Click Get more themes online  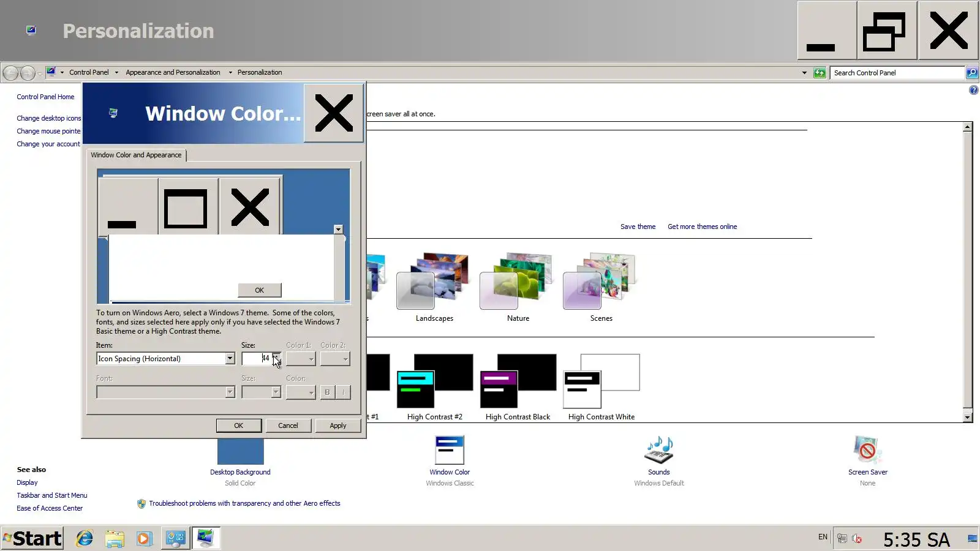click(x=702, y=227)
